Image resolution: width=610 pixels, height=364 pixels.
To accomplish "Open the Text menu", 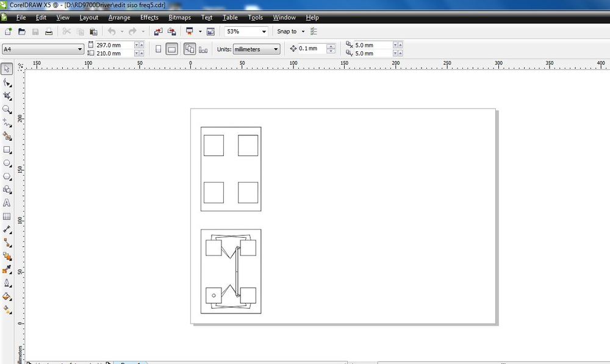I will click(x=207, y=18).
